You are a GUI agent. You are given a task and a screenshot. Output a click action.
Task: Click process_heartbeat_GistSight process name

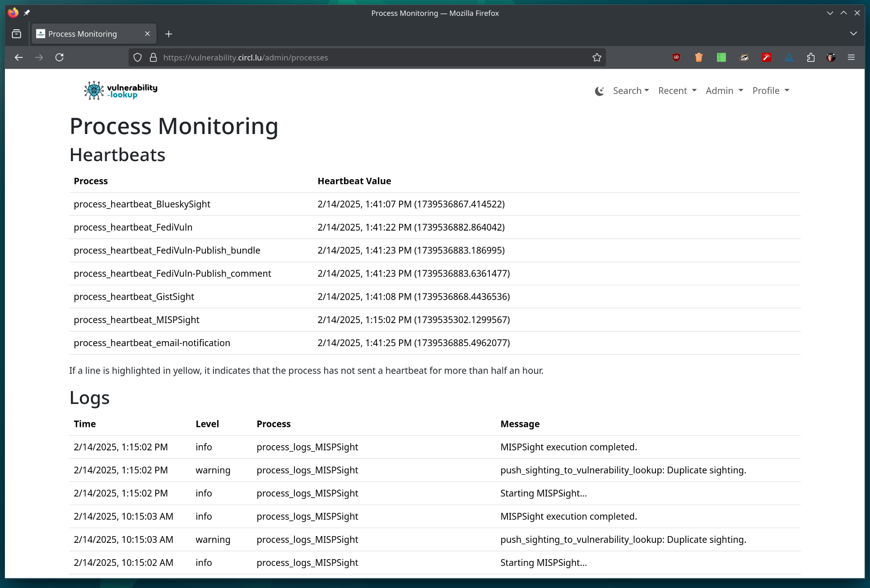point(134,296)
